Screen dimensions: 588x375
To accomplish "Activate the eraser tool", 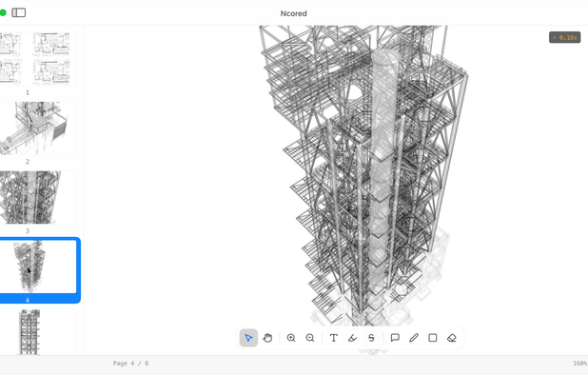I will (452, 338).
